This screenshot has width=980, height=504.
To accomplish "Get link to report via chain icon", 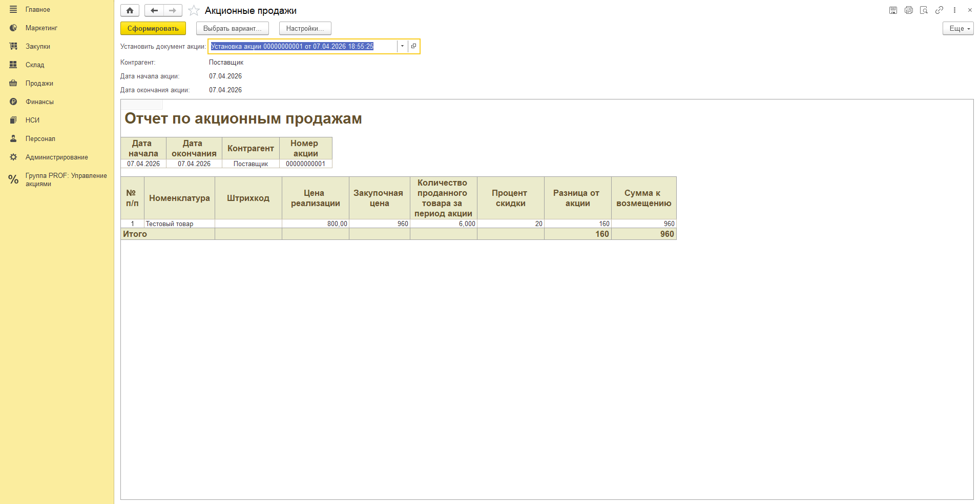I will click(939, 10).
